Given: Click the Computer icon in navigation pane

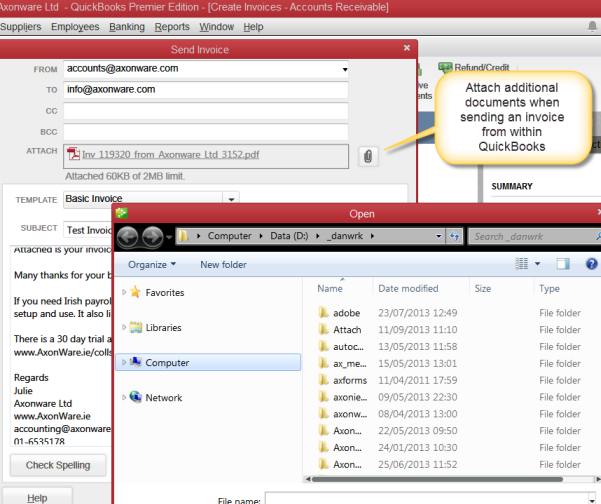Looking at the screenshot, I should [136, 362].
